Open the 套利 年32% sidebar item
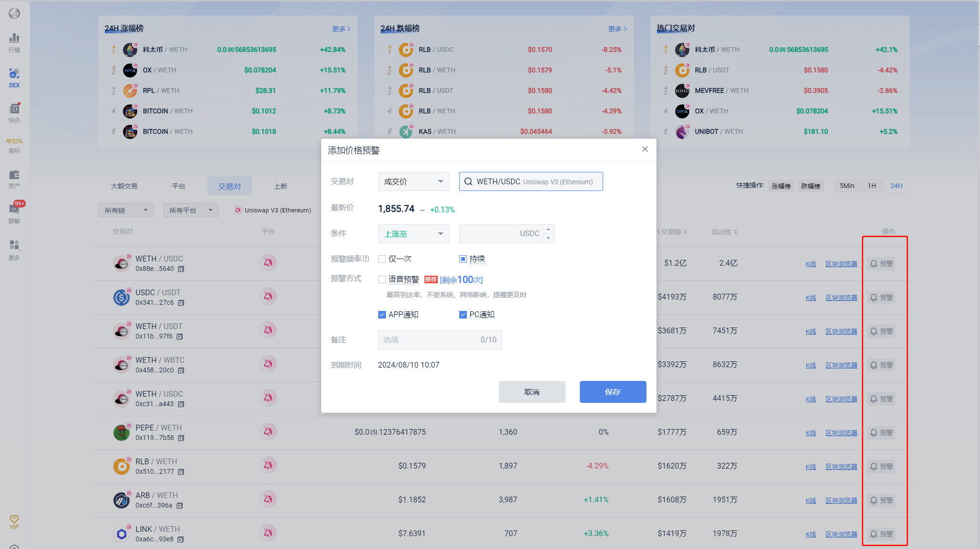The height and width of the screenshot is (549, 980). (14, 146)
